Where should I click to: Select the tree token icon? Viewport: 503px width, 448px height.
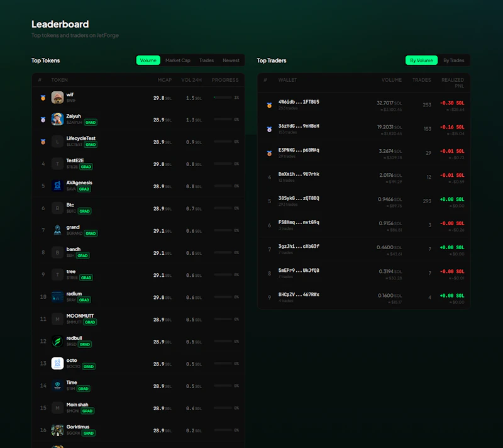[x=57, y=275]
